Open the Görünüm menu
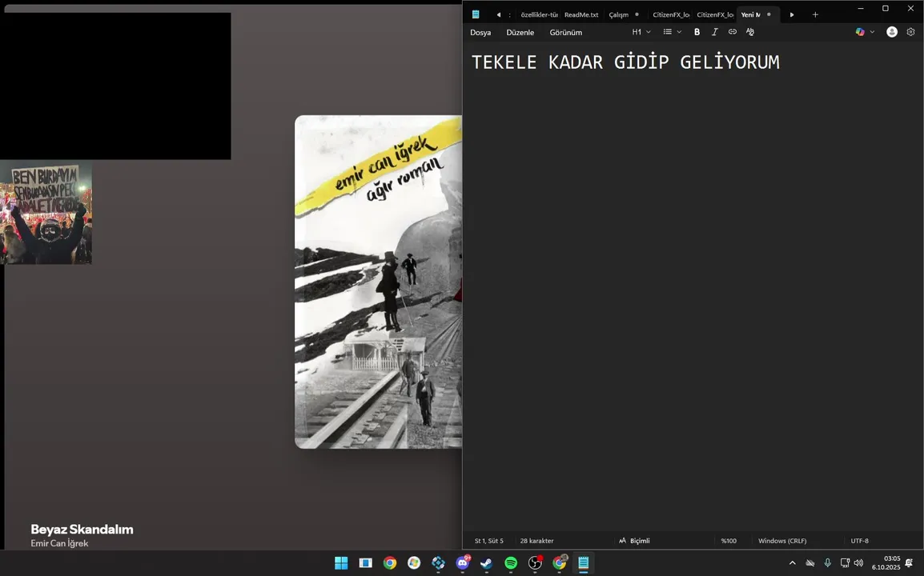924x576 pixels. (566, 32)
